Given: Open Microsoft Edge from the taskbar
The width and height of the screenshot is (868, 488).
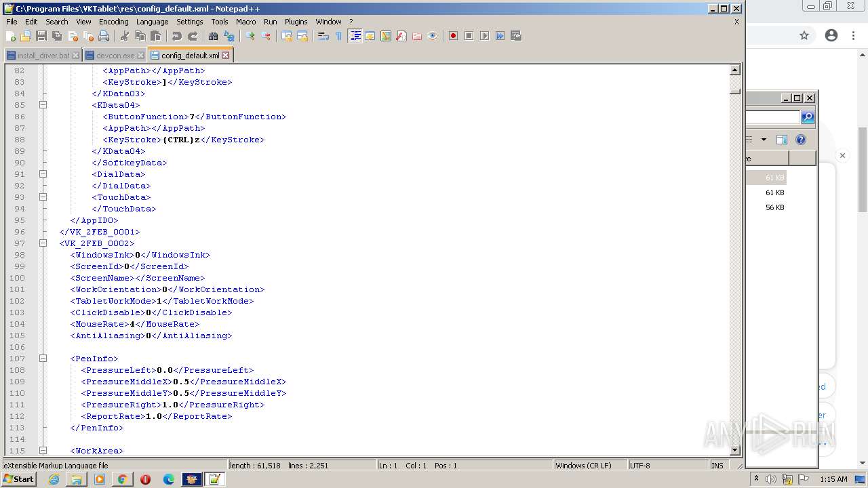Looking at the screenshot, I should pos(168,479).
